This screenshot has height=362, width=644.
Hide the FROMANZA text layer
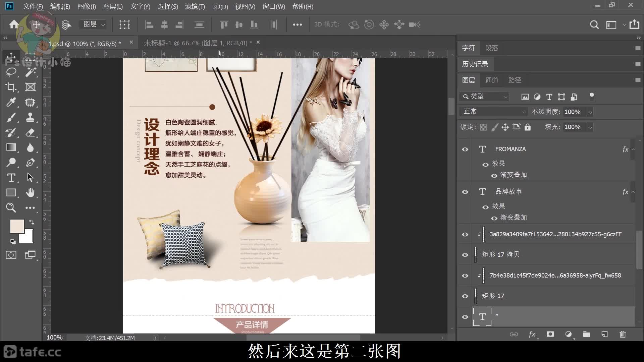pos(465,149)
